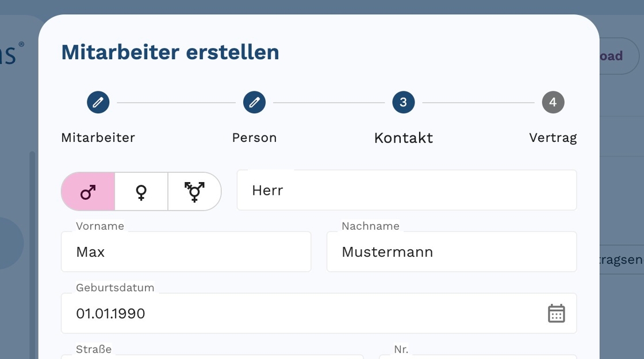Select the step 3 circle in stepper
This screenshot has height=359, width=644.
pyautogui.click(x=403, y=102)
